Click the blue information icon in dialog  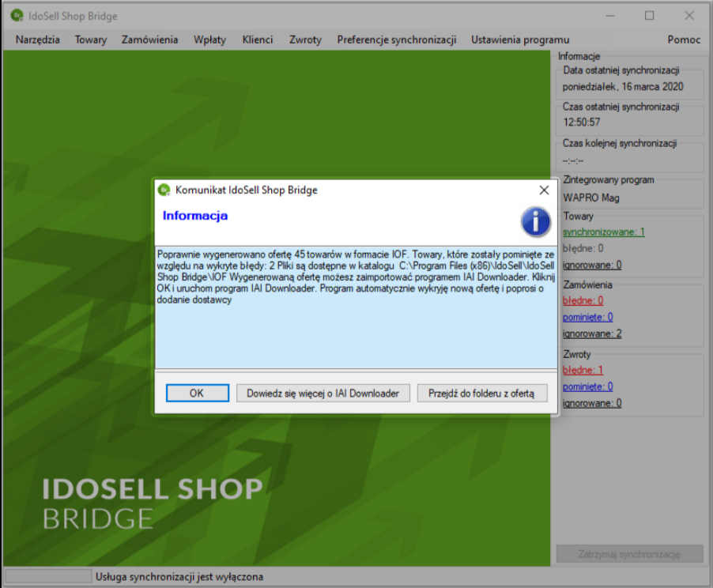[x=536, y=222]
